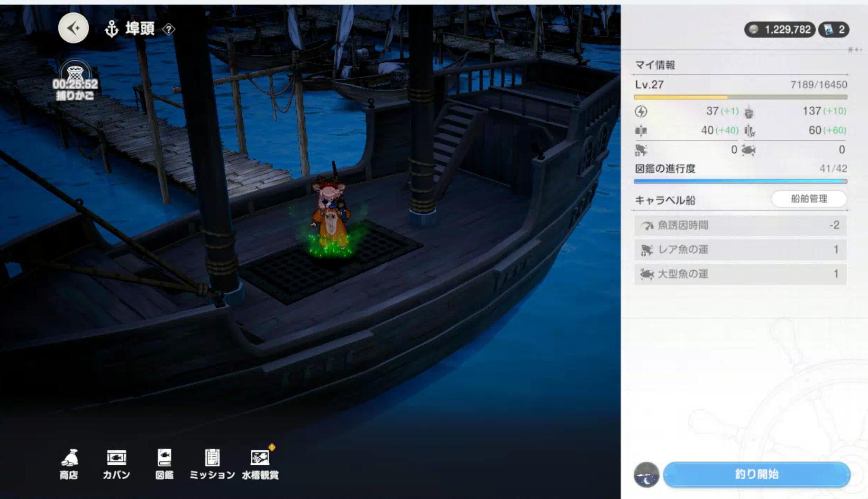This screenshot has height=499, width=868.
Task: Click the 図鑑の進行度 progress bar
Action: click(740, 181)
